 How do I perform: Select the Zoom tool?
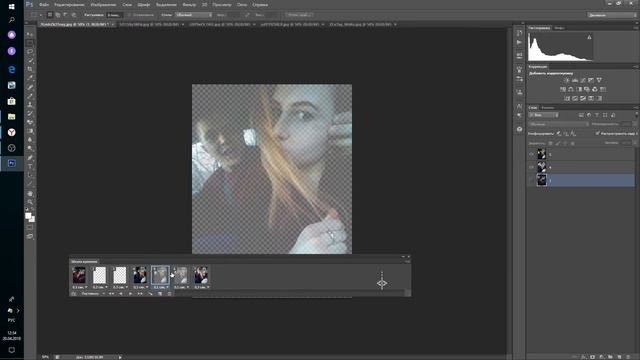30,202
